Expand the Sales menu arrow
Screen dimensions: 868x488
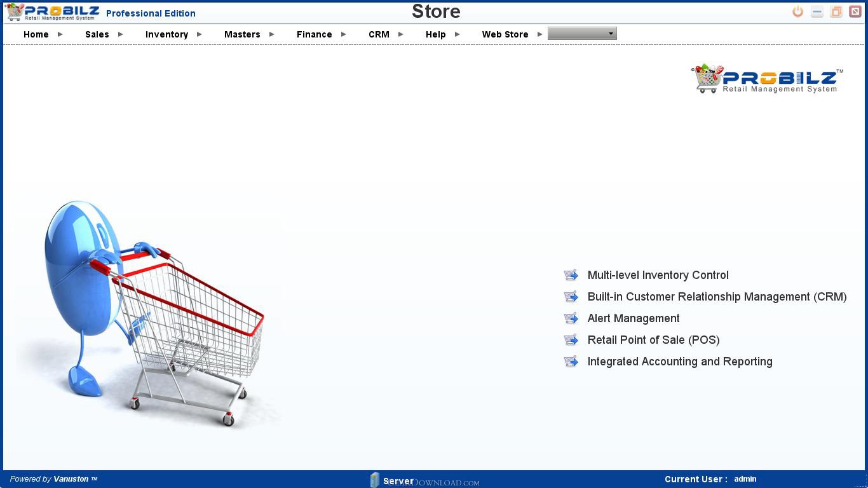[x=121, y=34]
